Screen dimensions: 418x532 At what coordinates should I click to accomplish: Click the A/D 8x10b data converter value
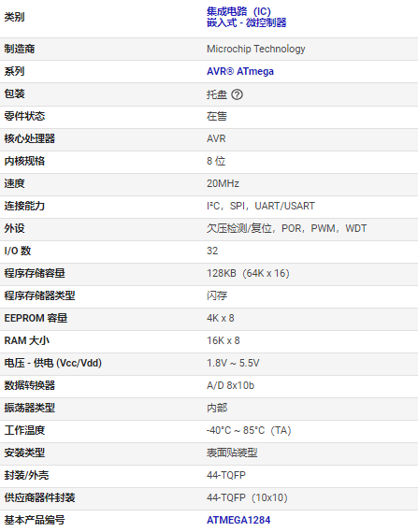(x=230, y=385)
